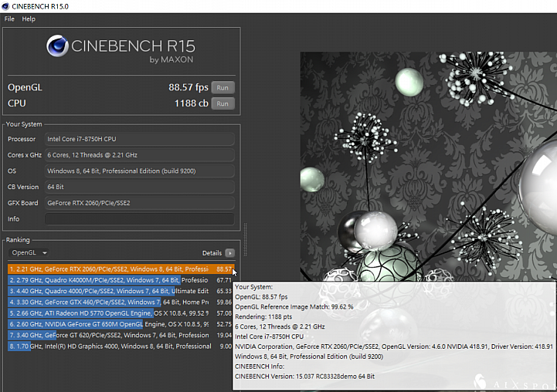The image size is (557, 392).
Task: Select ranking row 2 Quadro K4000M
Action: tap(121, 280)
